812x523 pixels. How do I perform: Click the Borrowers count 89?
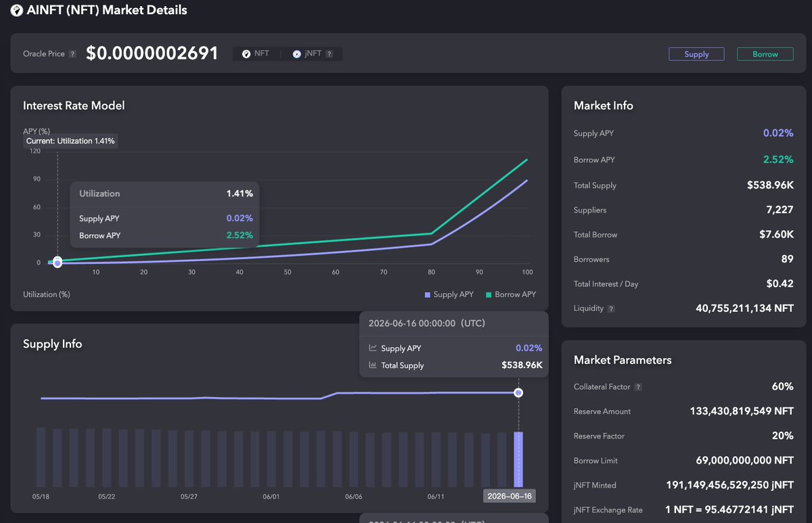click(x=787, y=259)
